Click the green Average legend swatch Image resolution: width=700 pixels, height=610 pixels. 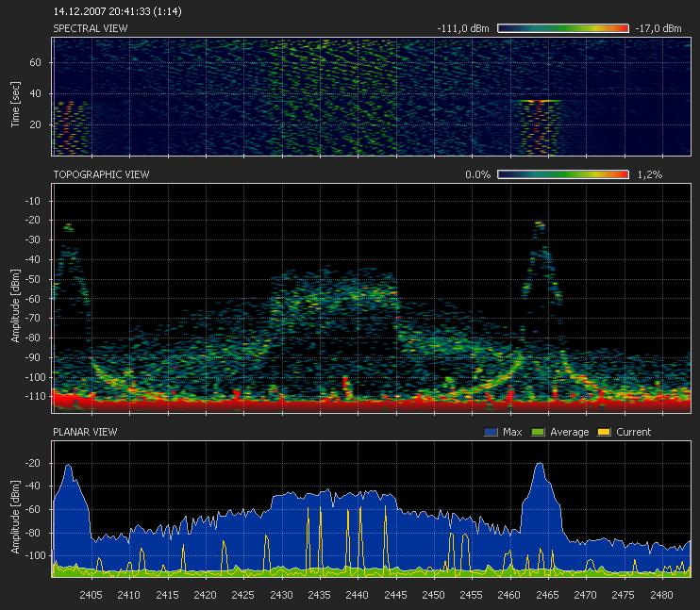[x=538, y=432]
